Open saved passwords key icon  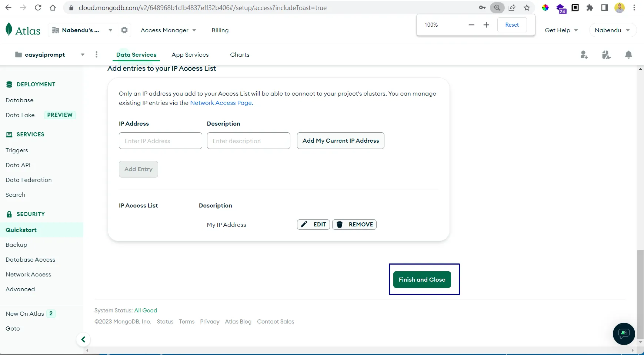[482, 7]
